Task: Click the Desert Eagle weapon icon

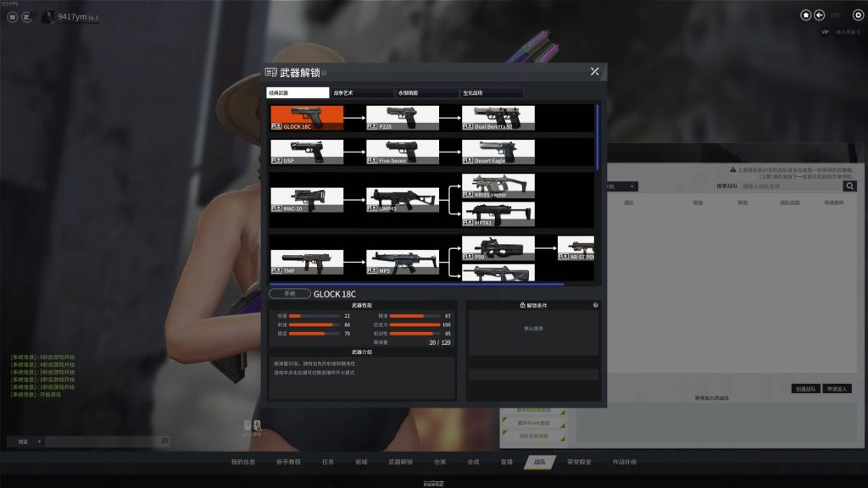Action: pos(498,152)
